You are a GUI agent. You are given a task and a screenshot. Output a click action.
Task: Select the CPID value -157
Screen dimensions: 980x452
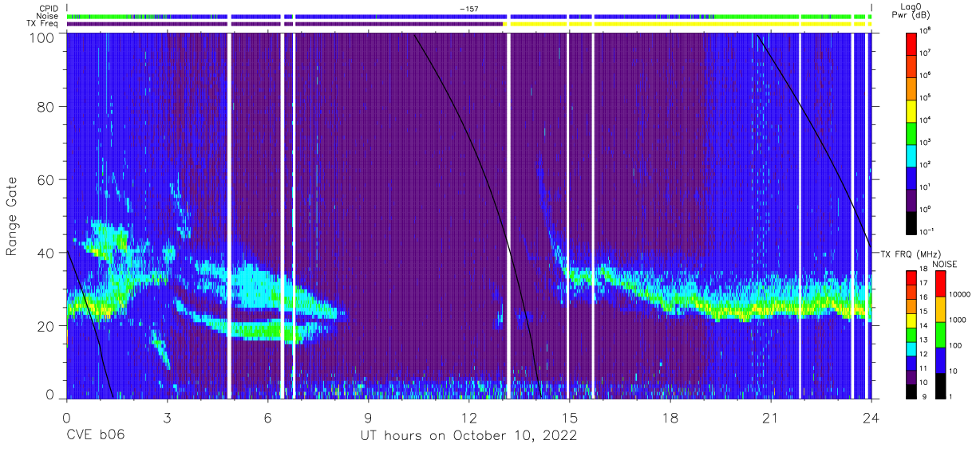[x=468, y=9]
